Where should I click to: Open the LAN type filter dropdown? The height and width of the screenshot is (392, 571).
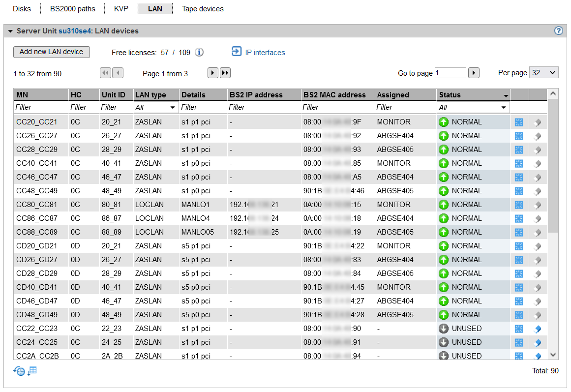[155, 107]
